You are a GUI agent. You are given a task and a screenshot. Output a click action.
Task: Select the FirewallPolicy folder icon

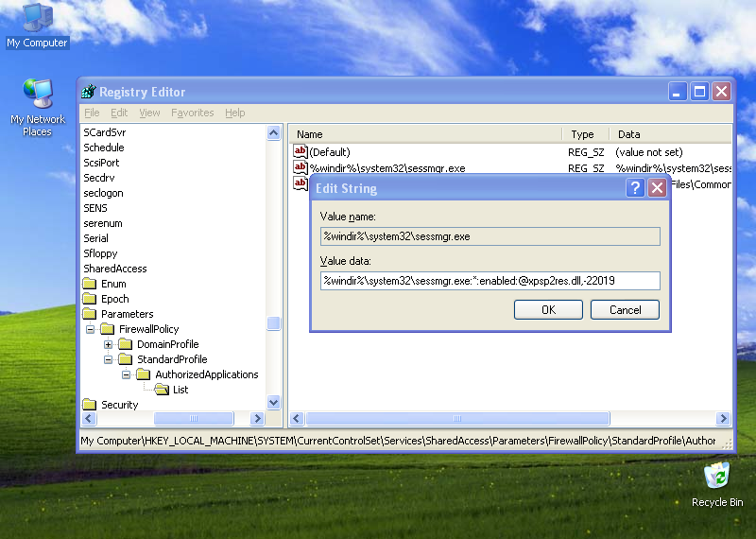tap(107, 329)
